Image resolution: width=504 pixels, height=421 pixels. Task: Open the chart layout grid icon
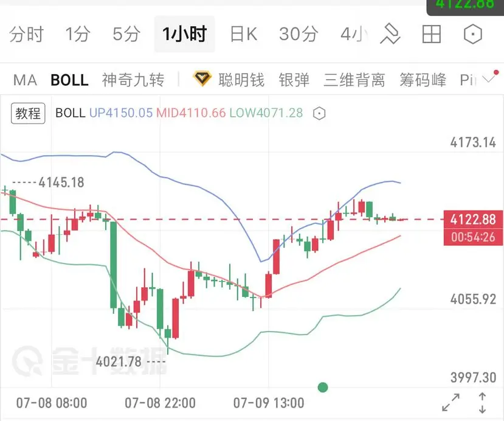tap(432, 34)
